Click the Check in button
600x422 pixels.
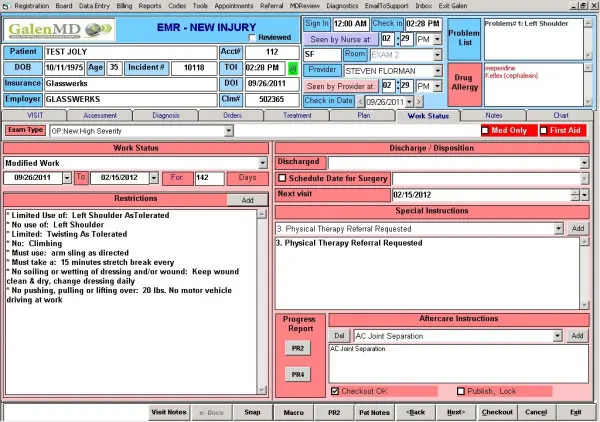[387, 24]
